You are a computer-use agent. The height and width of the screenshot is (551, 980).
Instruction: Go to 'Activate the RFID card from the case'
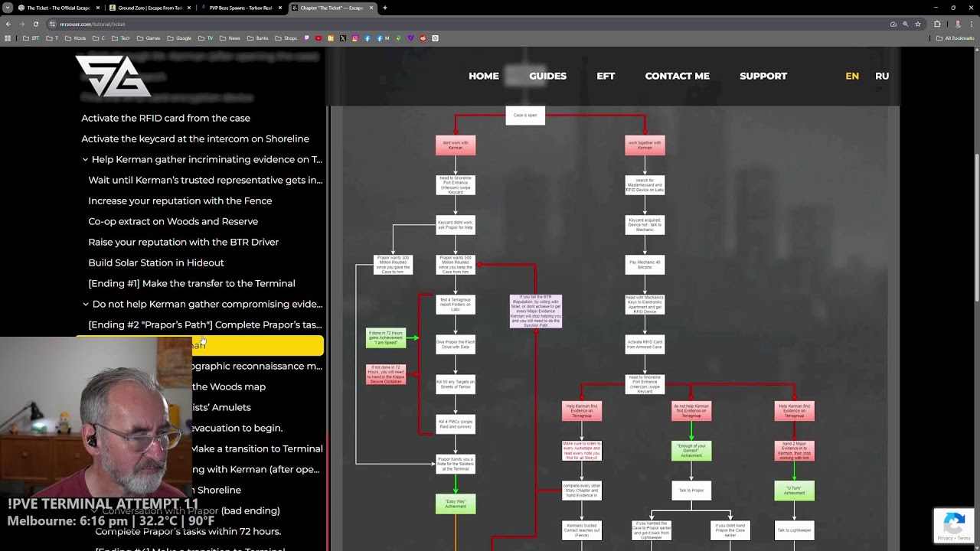[166, 118]
